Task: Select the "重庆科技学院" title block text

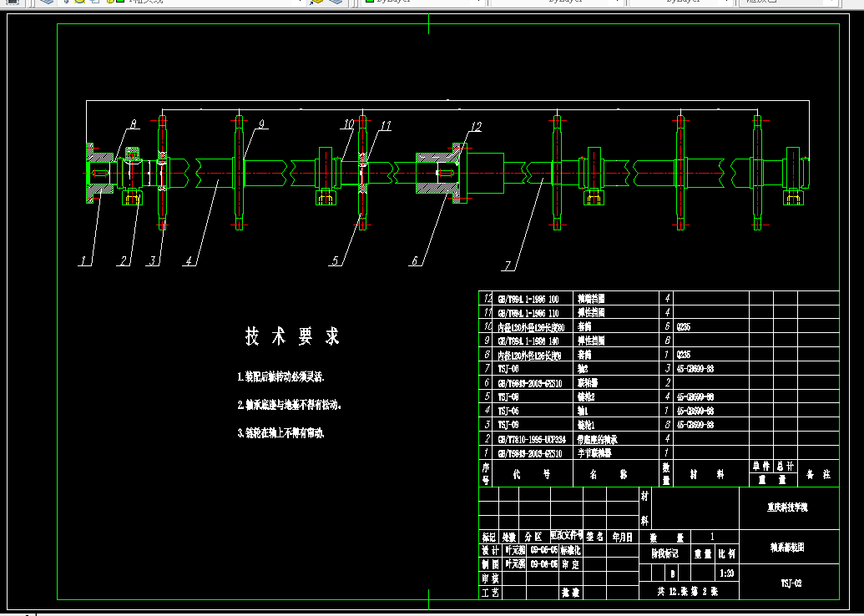Action: pyautogui.click(x=788, y=508)
